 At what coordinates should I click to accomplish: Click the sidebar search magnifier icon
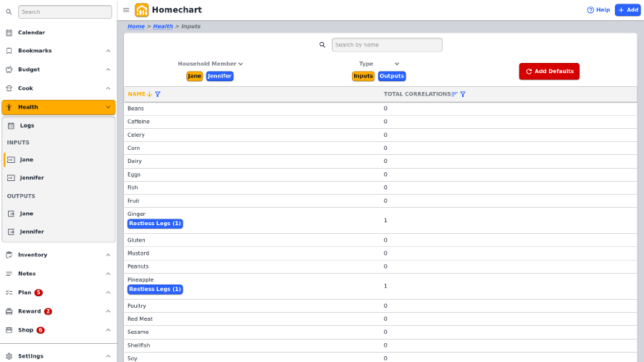(9, 12)
